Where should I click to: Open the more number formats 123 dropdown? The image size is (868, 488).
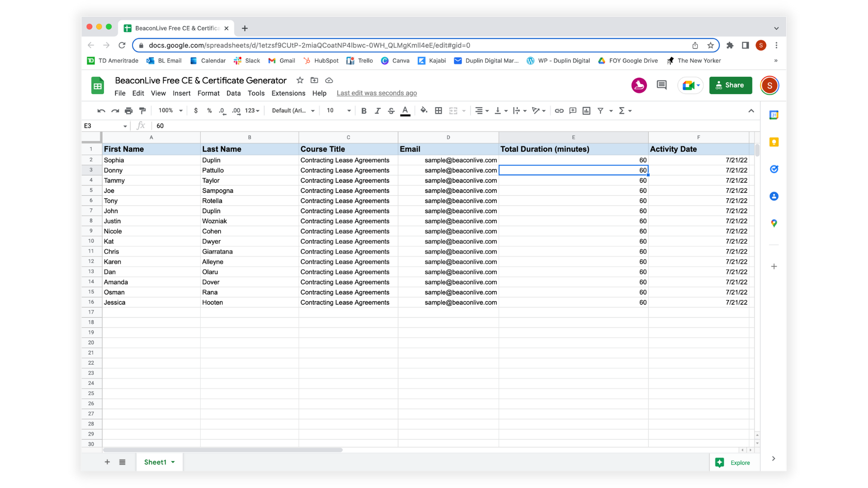point(252,111)
